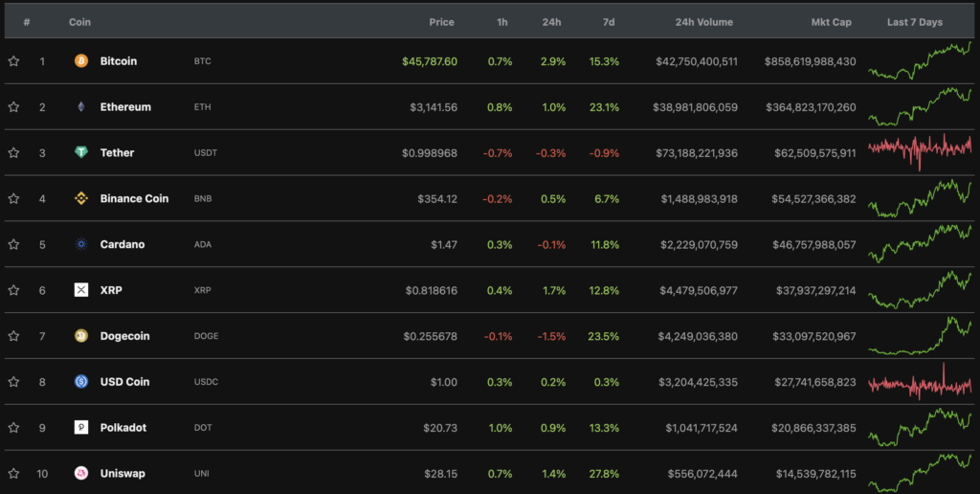Click the Binance Coin logo icon
The image size is (980, 494).
point(81,199)
